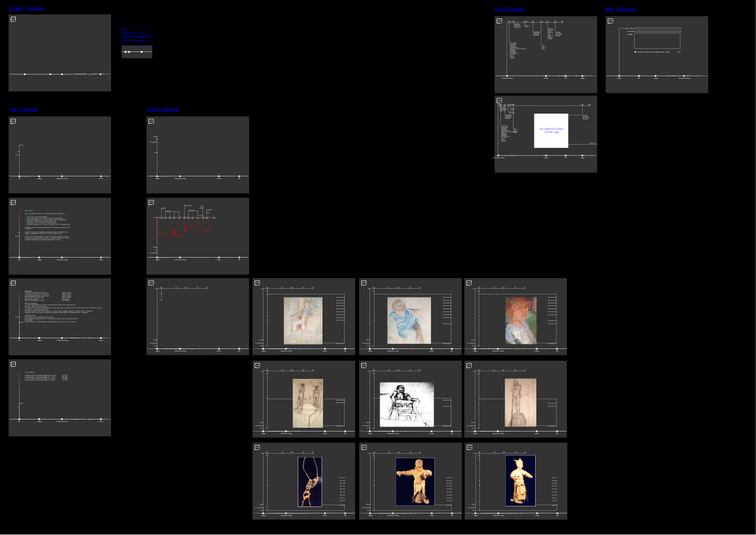Screen dimensions: 756x535
Task: Click the logo icon on the 4th Colume page
Action: click(610, 21)
